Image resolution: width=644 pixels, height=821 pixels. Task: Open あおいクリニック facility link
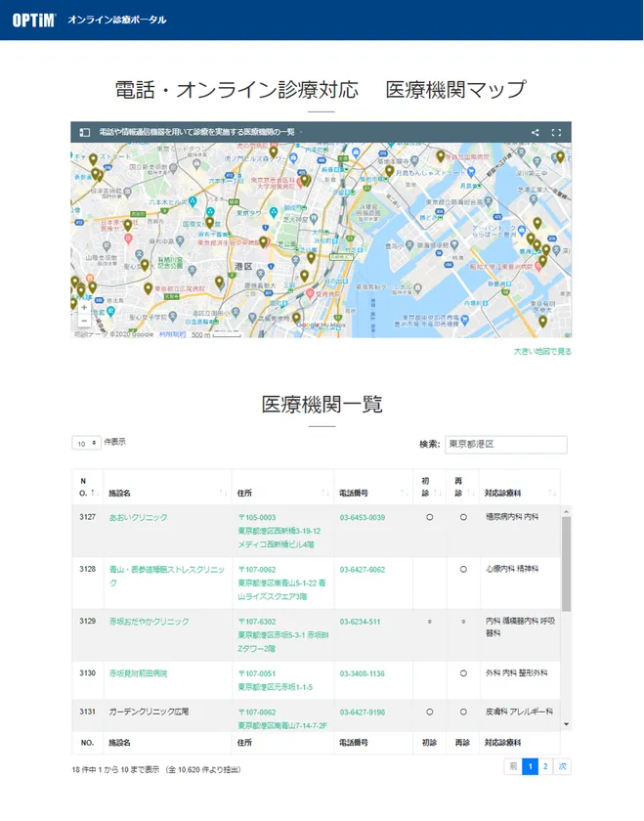point(138,517)
